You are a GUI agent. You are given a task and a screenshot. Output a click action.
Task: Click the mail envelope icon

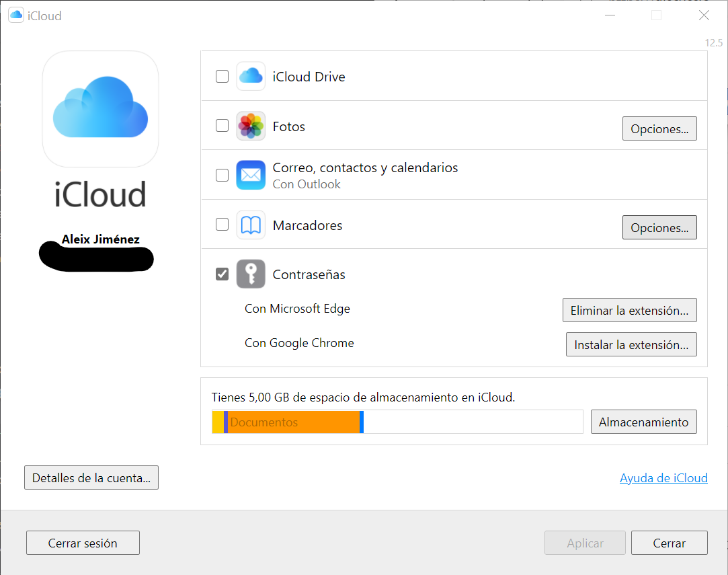coord(251,175)
